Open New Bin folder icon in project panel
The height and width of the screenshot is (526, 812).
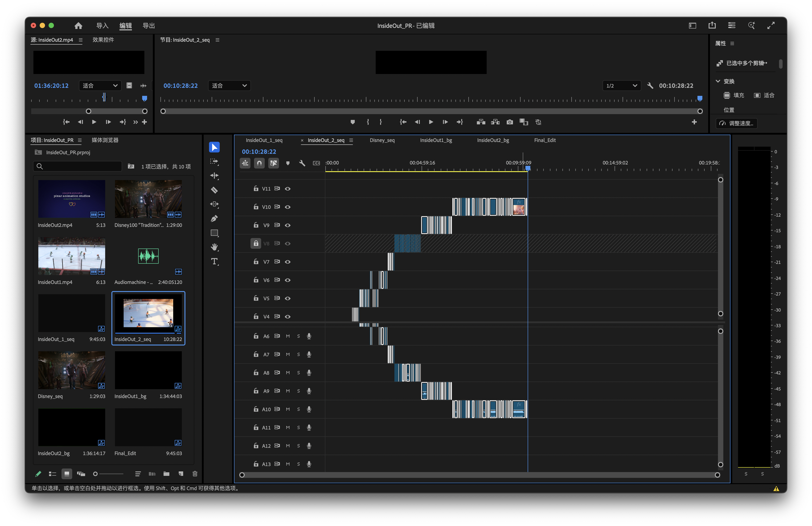pyautogui.click(x=166, y=473)
